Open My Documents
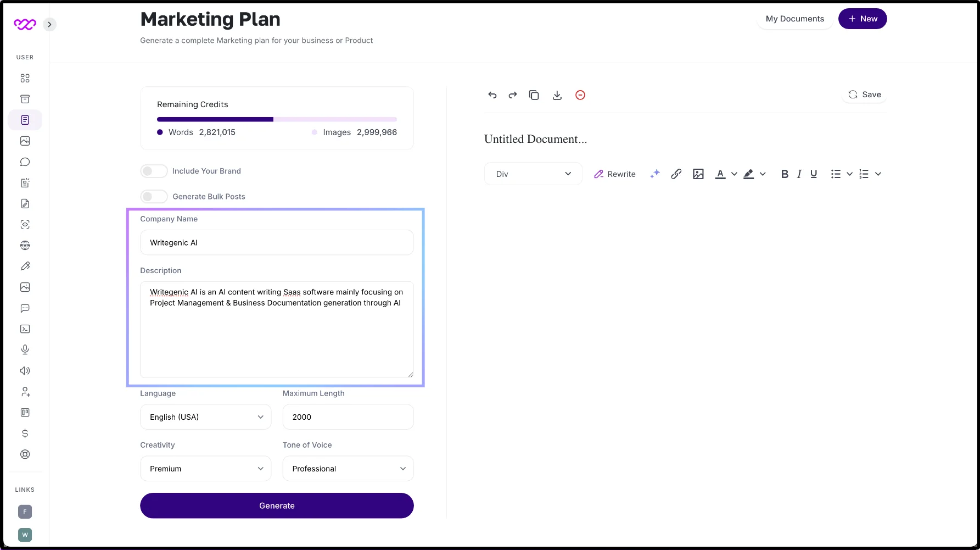 click(794, 19)
